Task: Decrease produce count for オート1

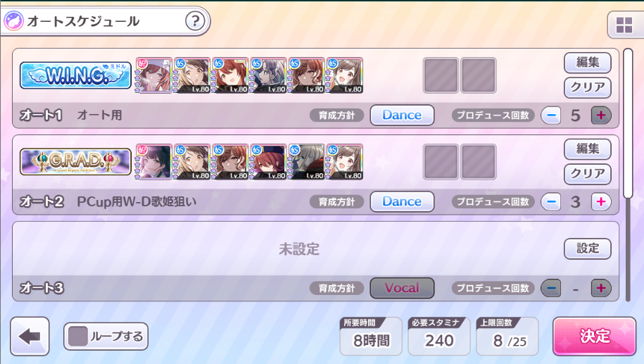Action: click(x=551, y=115)
